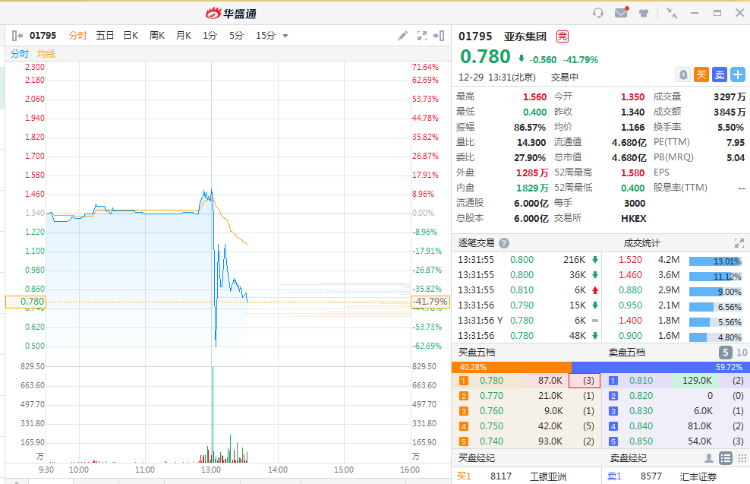This screenshot has height=484, width=750.
Task: Click the broker person icon
Action: tap(709, 458)
